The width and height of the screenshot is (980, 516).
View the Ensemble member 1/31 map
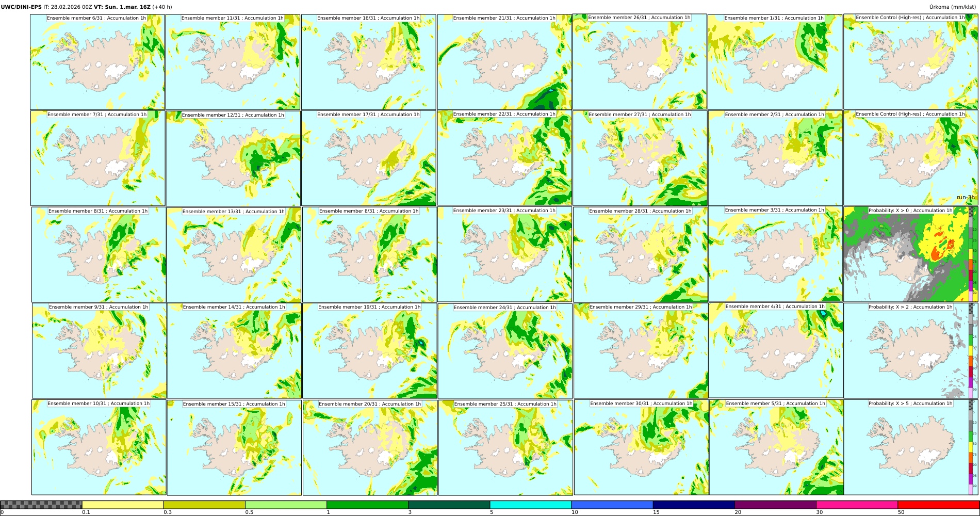(775, 62)
